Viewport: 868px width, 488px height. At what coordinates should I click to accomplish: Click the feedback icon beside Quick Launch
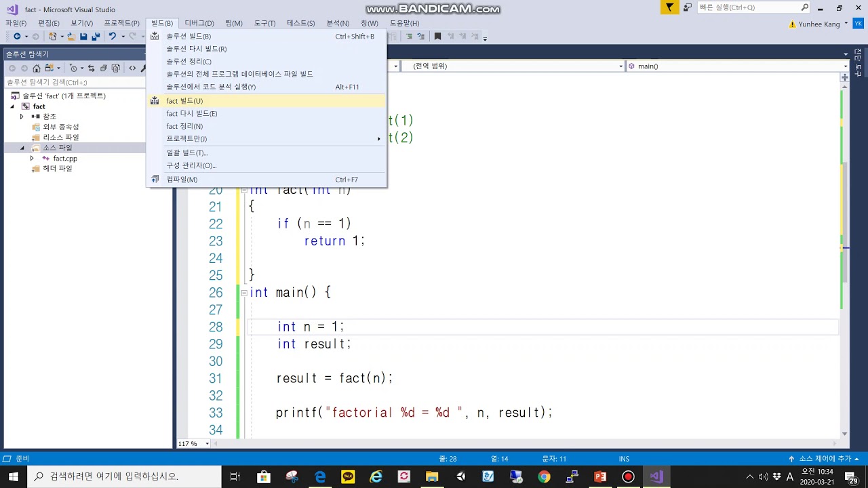click(x=688, y=7)
